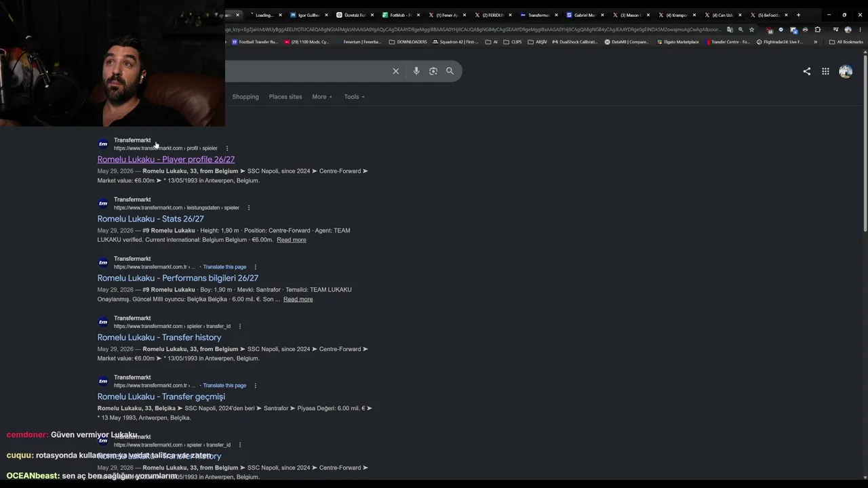Open the Flightradar24 bookmark

click(780, 42)
